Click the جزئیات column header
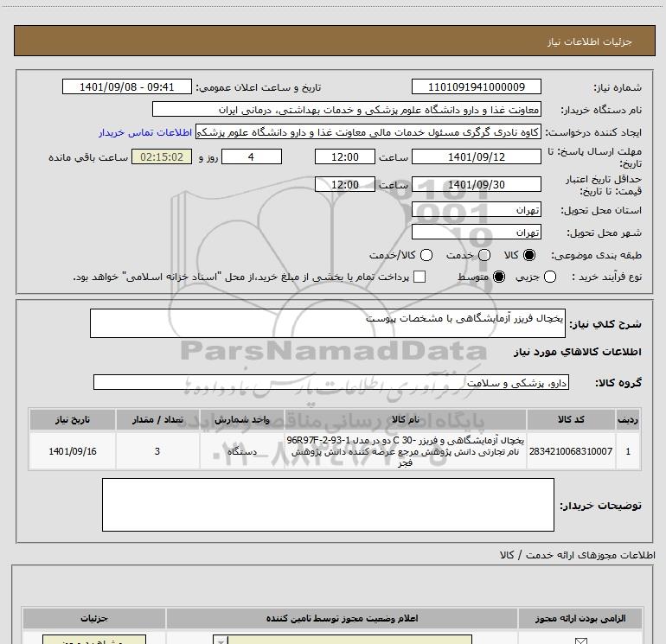 pyautogui.click(x=94, y=619)
